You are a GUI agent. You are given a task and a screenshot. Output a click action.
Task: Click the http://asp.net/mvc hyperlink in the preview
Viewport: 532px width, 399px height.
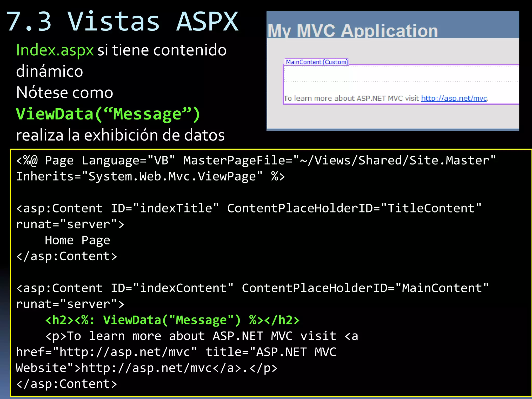point(454,98)
